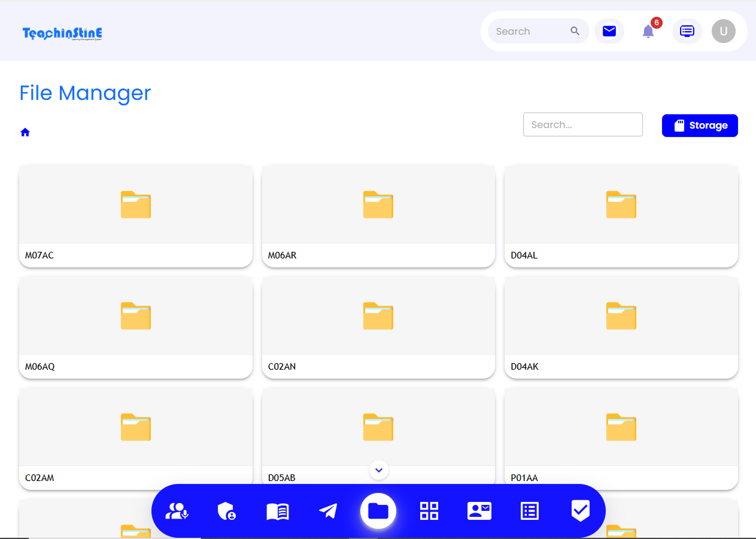This screenshot has width=756, height=539.
Task: Select the file manager folder dock icon
Action: (378, 511)
